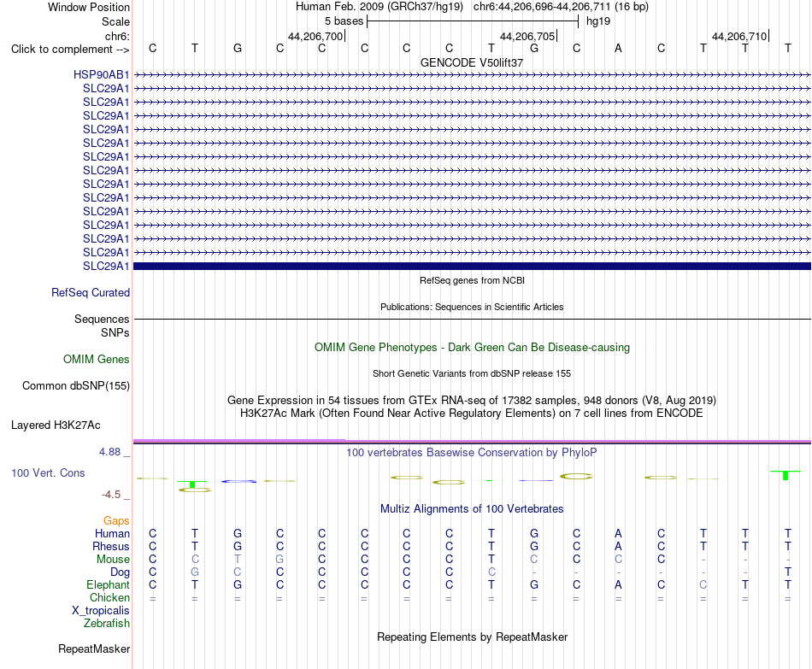Click the GENCODE V50lift37 track title
812x669 pixels.
(x=472, y=62)
